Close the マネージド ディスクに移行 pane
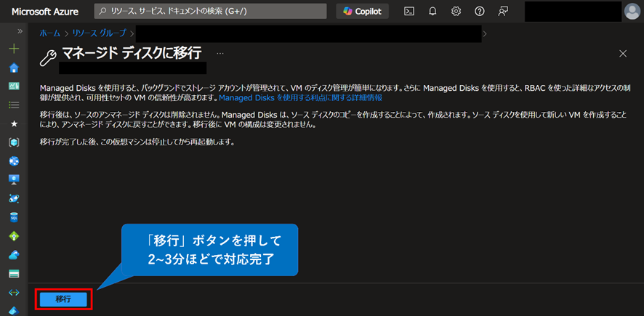This screenshot has height=316, width=644. point(623,53)
